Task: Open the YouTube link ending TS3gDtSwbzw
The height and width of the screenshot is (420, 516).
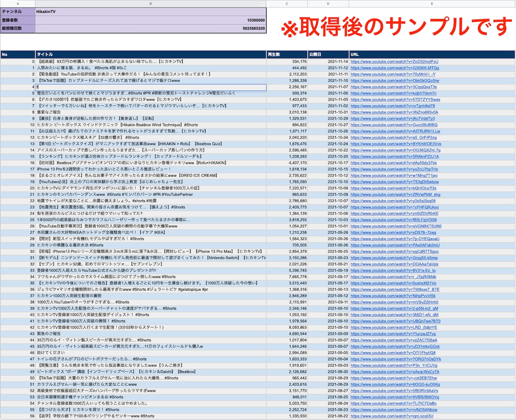Action: tap(395, 182)
